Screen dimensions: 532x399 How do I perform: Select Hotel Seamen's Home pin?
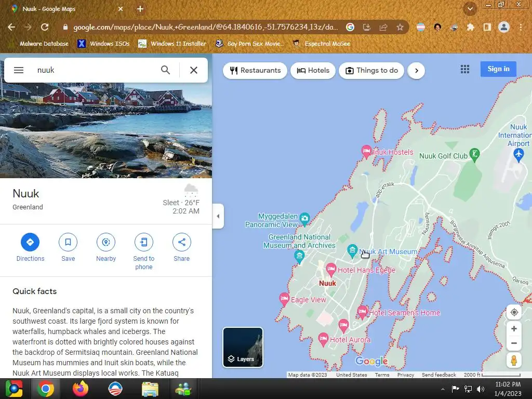click(362, 312)
